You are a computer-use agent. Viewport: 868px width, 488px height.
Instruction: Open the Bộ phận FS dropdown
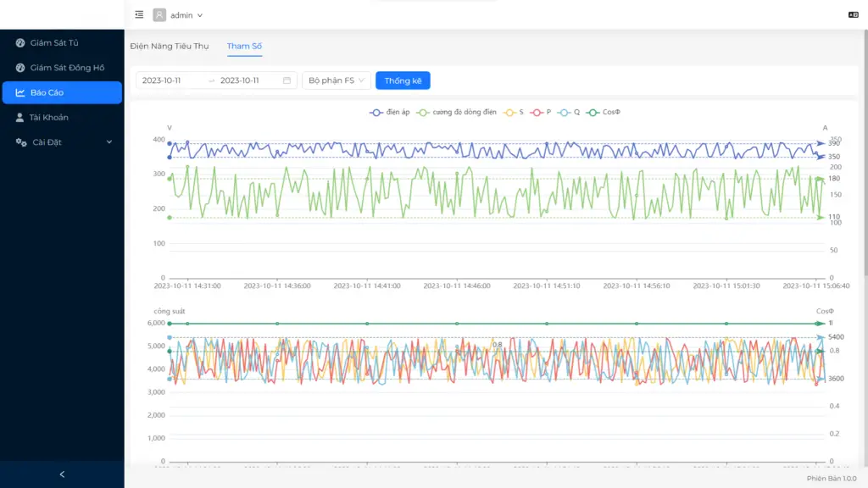point(337,80)
